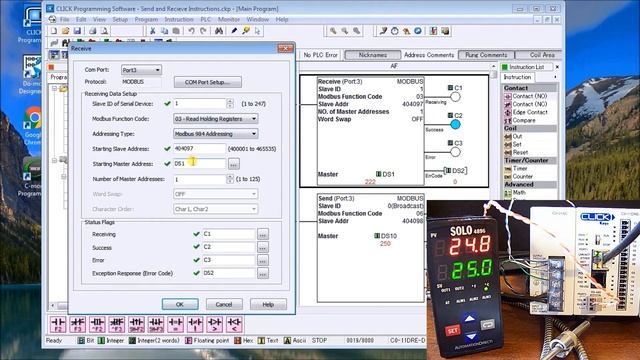Click the Cut scissors icon

[153, 31]
